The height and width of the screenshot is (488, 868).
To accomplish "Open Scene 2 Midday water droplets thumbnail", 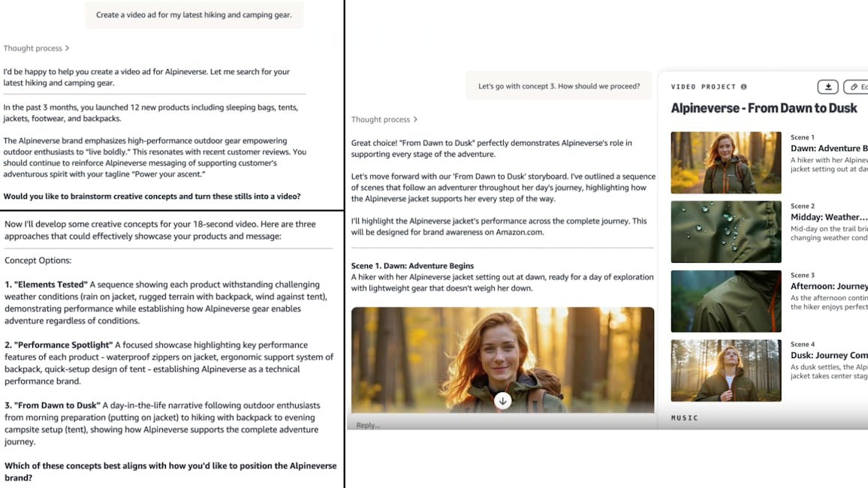I will tap(726, 232).
